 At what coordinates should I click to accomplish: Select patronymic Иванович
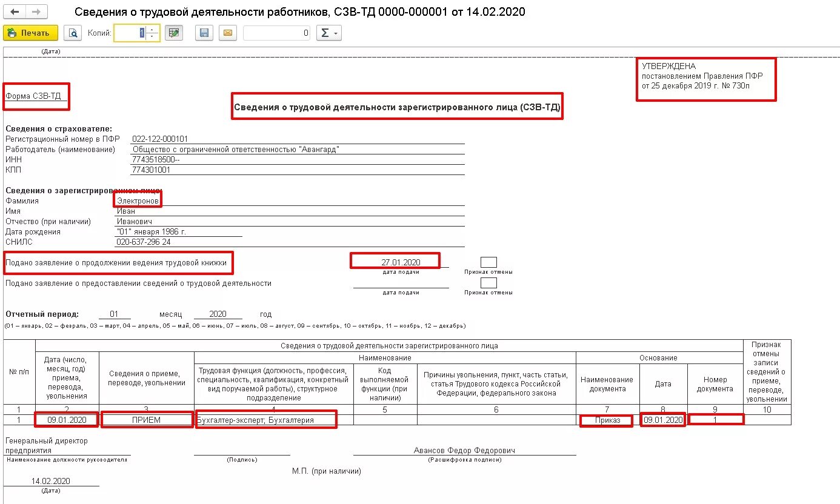pos(134,221)
